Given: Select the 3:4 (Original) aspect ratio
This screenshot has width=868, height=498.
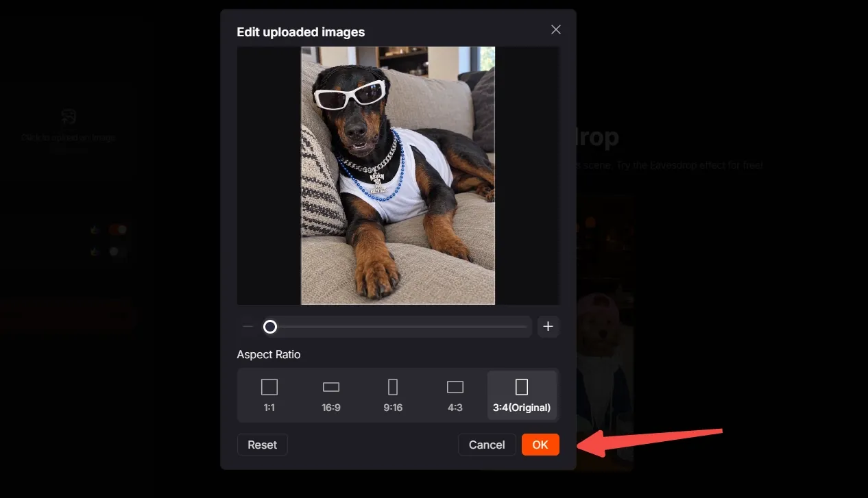Looking at the screenshot, I should [522, 396].
